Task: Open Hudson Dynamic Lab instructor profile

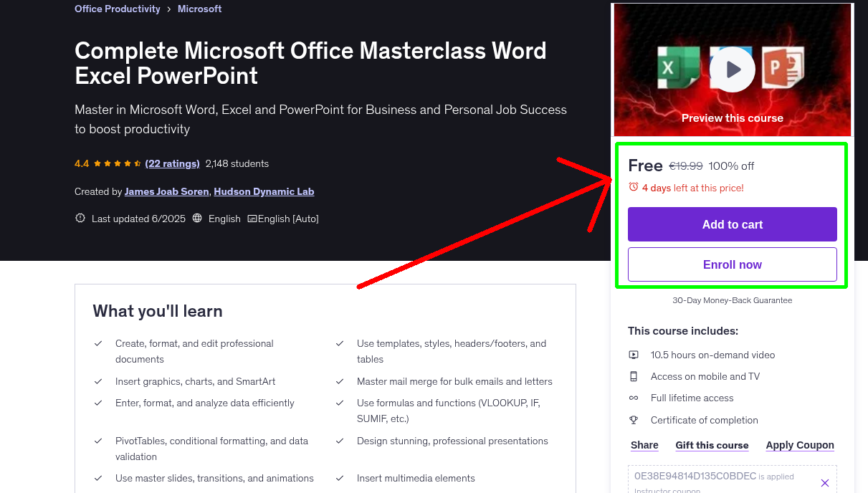Action: [264, 191]
